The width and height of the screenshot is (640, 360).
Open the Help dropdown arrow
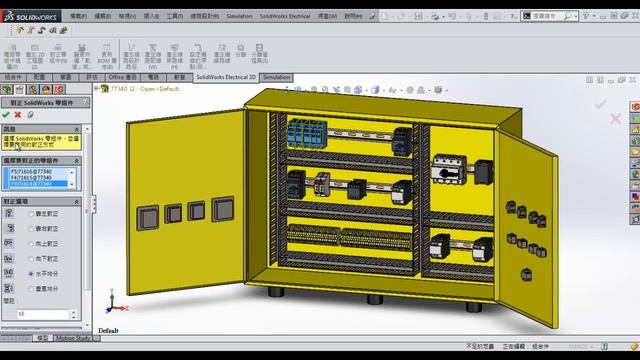(x=594, y=16)
